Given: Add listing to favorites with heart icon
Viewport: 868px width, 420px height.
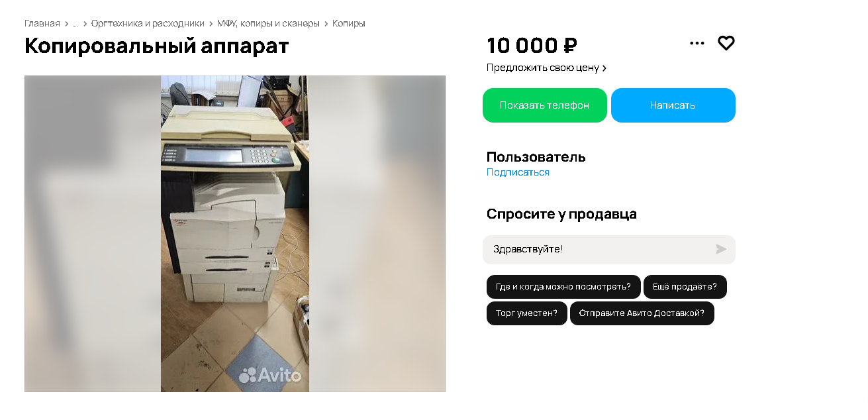Looking at the screenshot, I should click(x=726, y=43).
